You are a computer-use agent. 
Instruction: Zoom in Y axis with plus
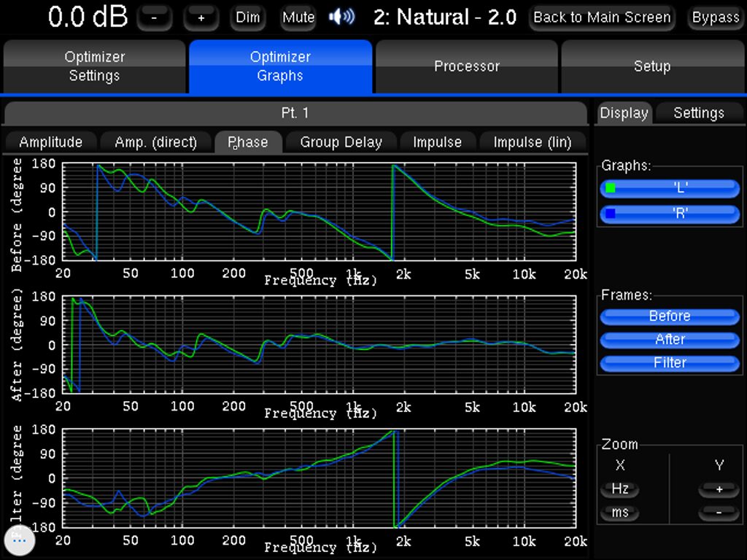point(718,489)
